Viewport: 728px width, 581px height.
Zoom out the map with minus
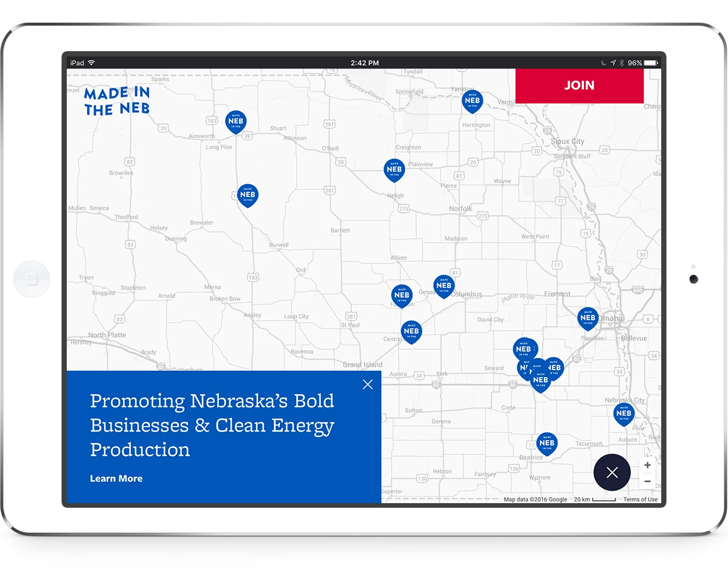pos(647,482)
